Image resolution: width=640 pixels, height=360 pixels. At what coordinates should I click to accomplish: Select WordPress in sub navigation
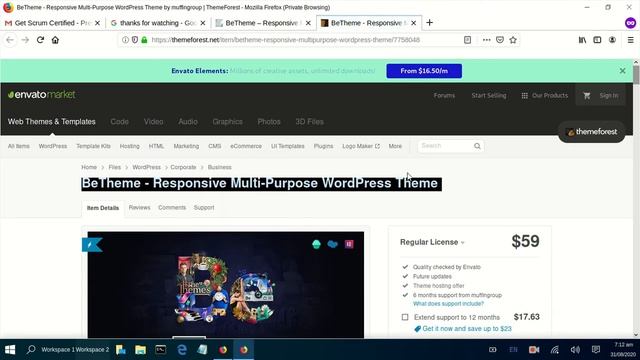53,146
